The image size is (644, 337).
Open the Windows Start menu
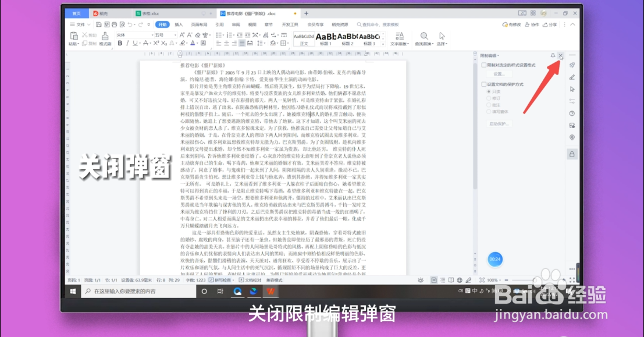point(73,291)
